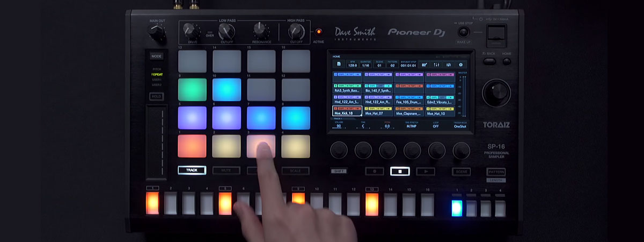This screenshot has width=644, height=242.
Task: Toggle unlit step key 14
Action: [390, 204]
